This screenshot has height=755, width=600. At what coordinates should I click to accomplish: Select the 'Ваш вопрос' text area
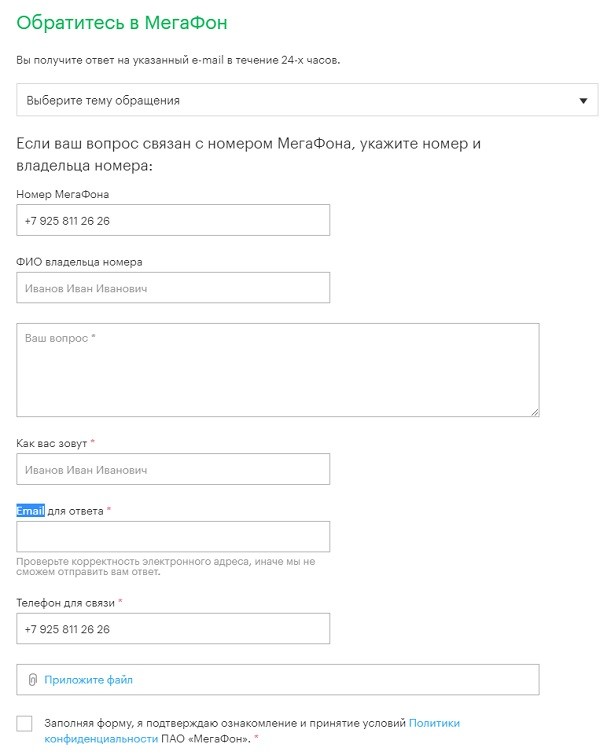click(x=278, y=369)
